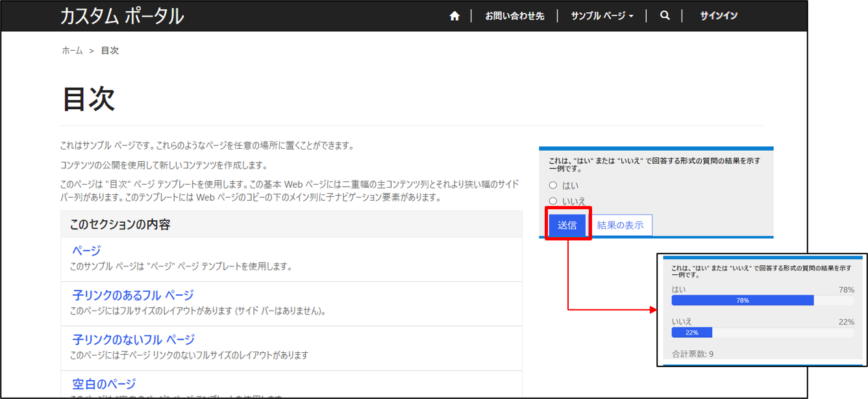This screenshot has width=868, height=399.
Task: Click description 子ページ リンクのないフルサイズのレイアウト
Action: point(189,355)
